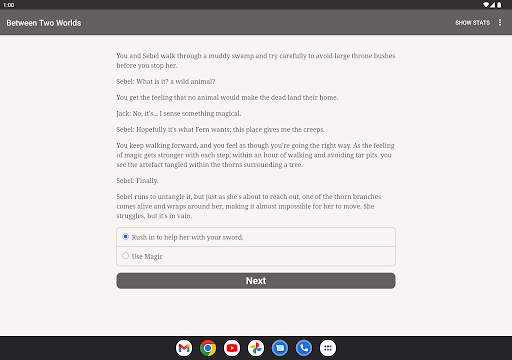
Task: Click the Wi-Fi icon in status bar
Action: [486, 5]
